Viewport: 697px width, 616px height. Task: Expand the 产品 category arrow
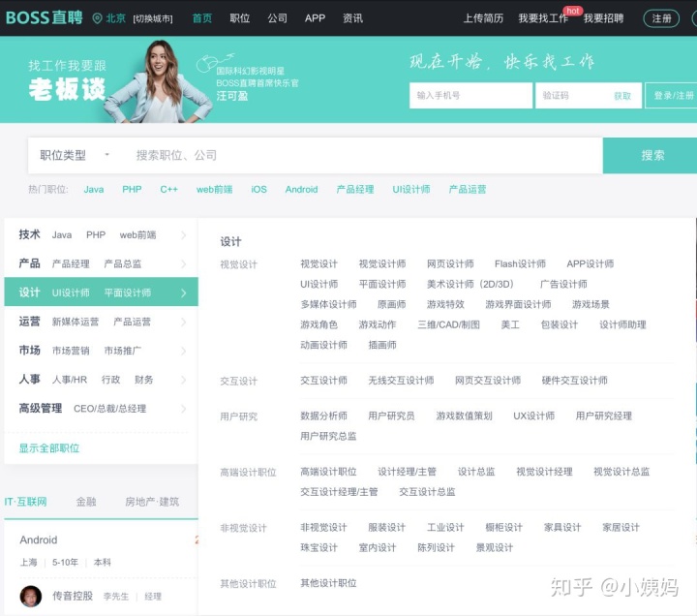pos(184,263)
